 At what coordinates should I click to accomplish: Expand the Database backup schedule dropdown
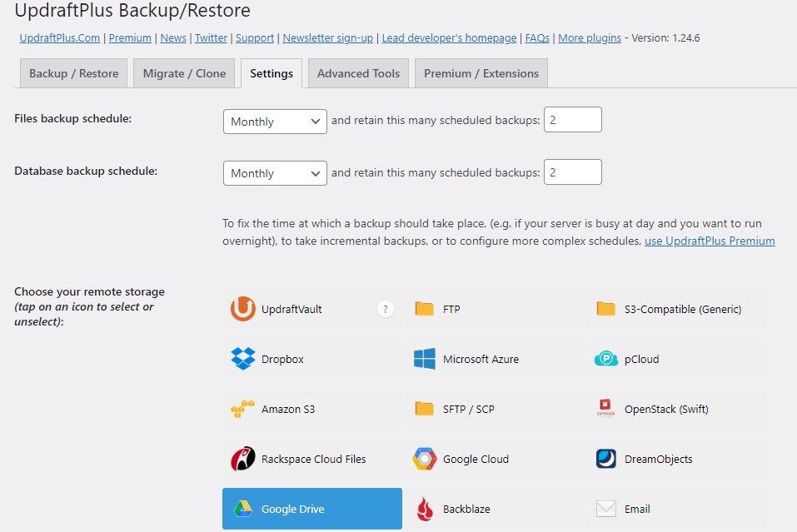[275, 173]
